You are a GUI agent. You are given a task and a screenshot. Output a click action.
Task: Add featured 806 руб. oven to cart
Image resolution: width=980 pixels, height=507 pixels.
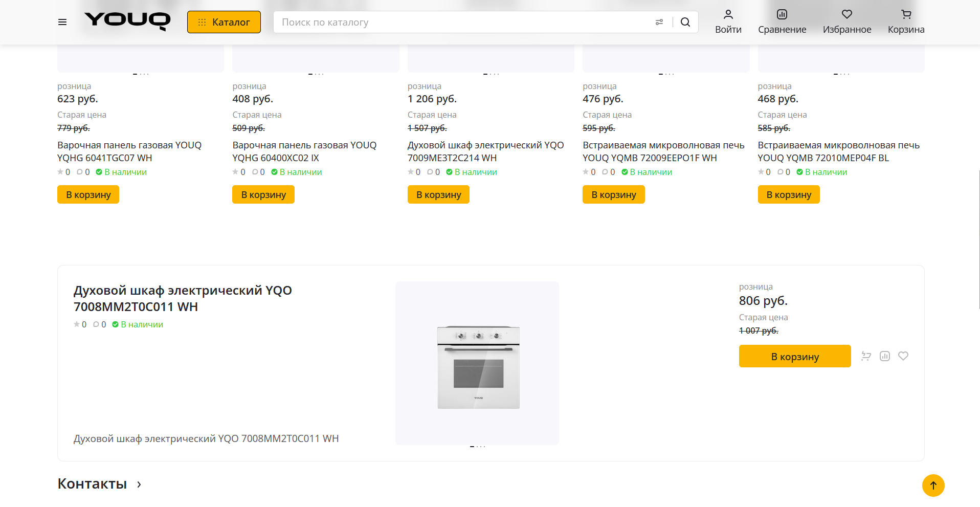click(794, 357)
